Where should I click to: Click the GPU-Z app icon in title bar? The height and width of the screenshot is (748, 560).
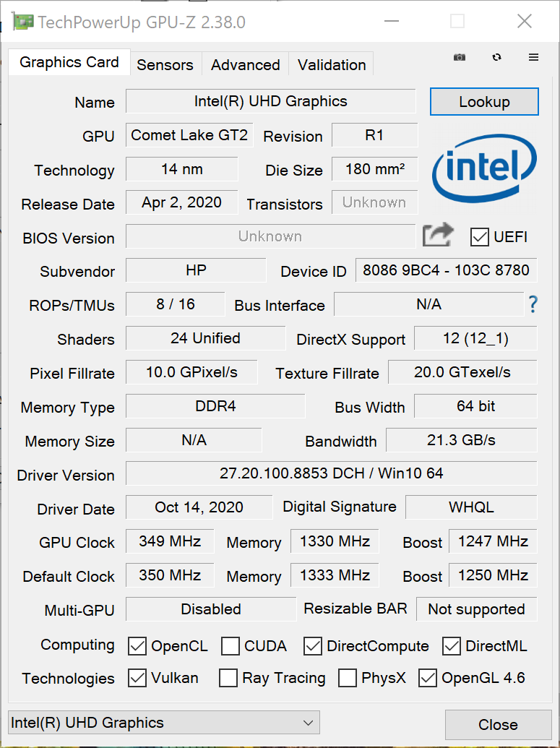(x=22, y=22)
